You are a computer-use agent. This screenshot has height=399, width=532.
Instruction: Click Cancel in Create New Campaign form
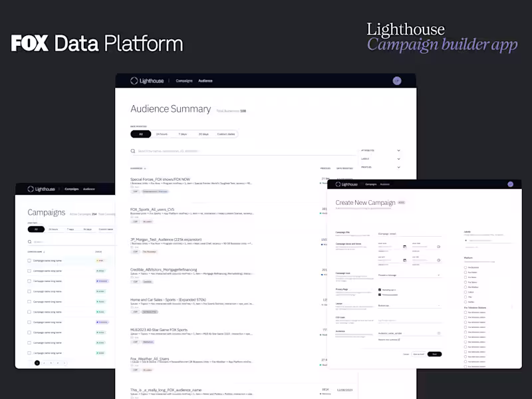406,354
